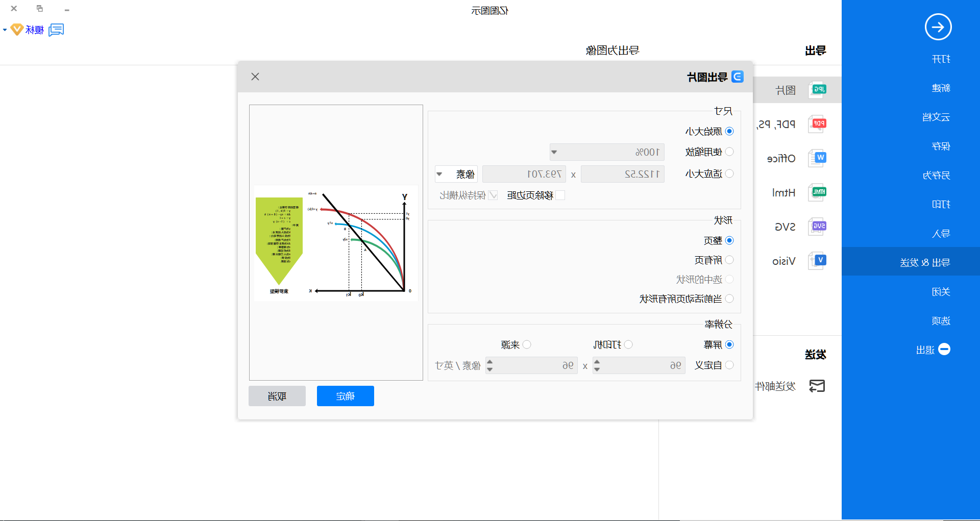Choose 新建 in the sidebar menu
This screenshot has height=521, width=980.
[x=941, y=88]
